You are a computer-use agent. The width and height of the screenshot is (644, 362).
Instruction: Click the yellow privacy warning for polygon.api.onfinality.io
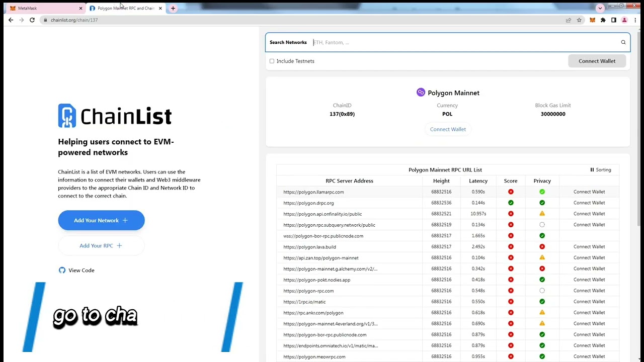(542, 214)
